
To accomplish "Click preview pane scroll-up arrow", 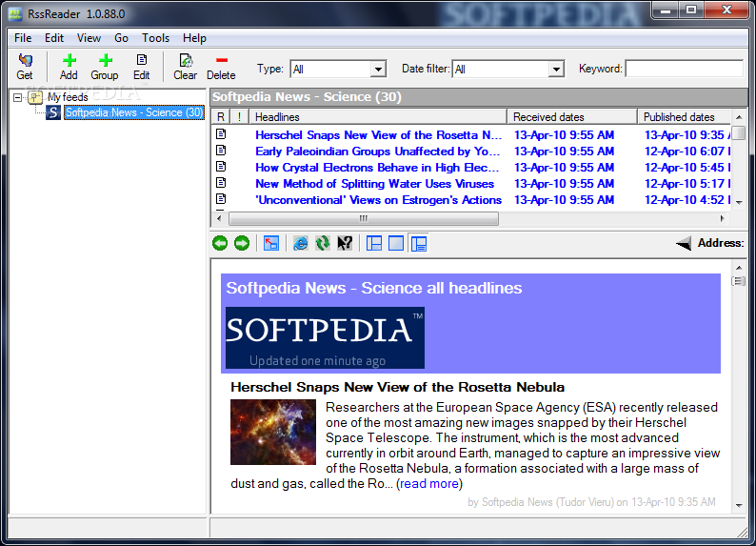I will 739,268.
